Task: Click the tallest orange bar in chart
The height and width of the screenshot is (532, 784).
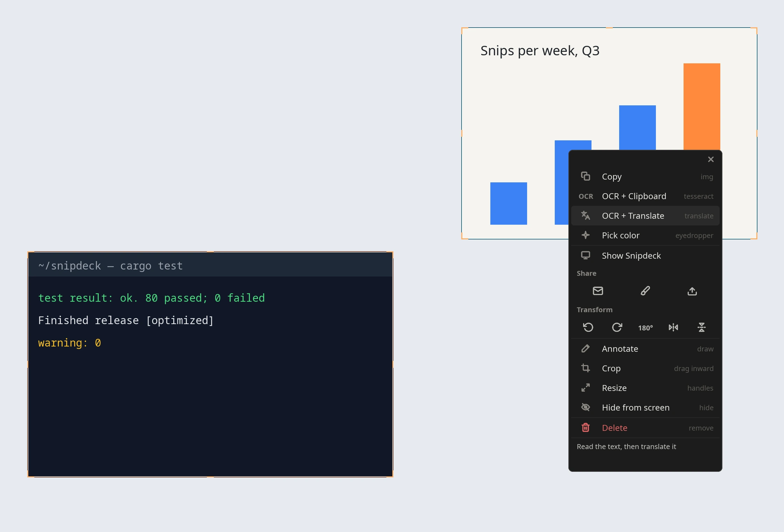Action: [x=702, y=107]
